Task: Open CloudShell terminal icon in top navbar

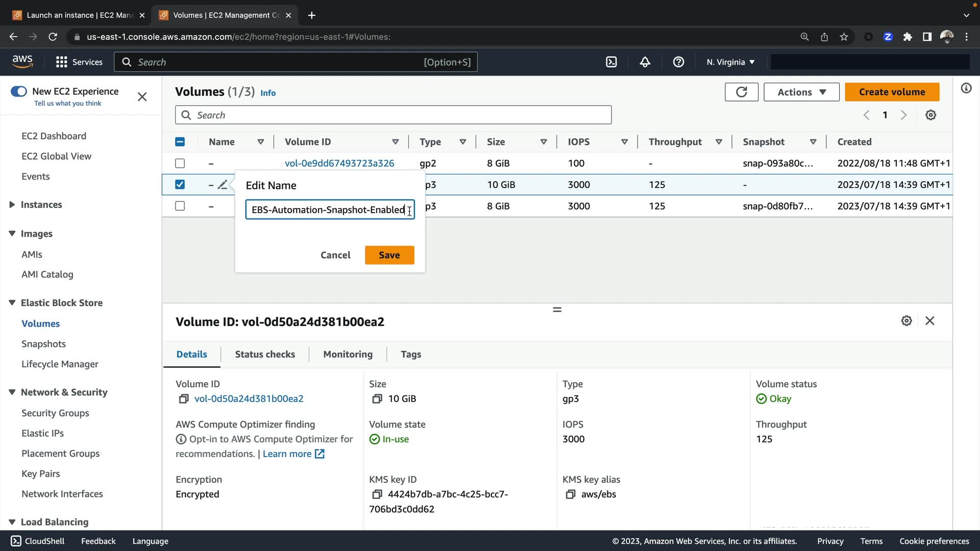Action: click(611, 62)
